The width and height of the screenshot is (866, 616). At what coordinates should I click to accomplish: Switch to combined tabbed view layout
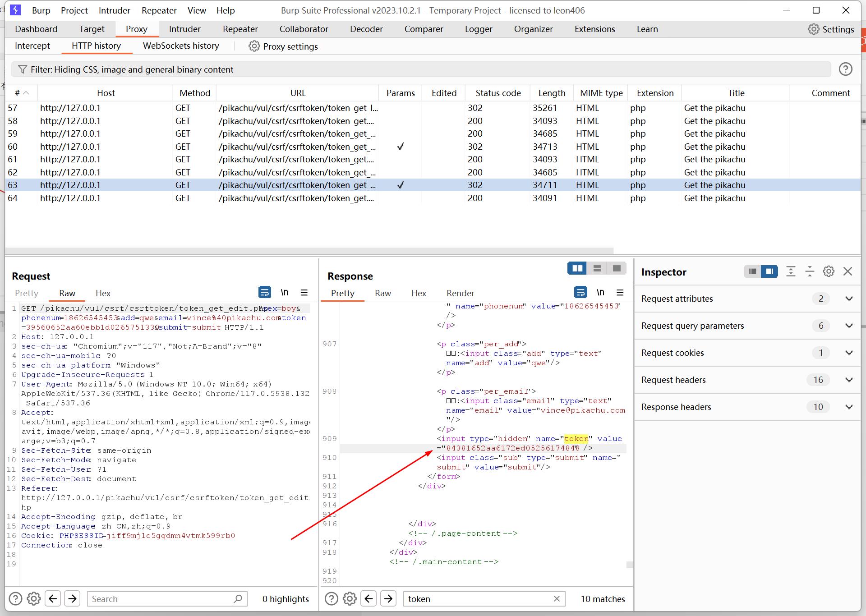617,268
